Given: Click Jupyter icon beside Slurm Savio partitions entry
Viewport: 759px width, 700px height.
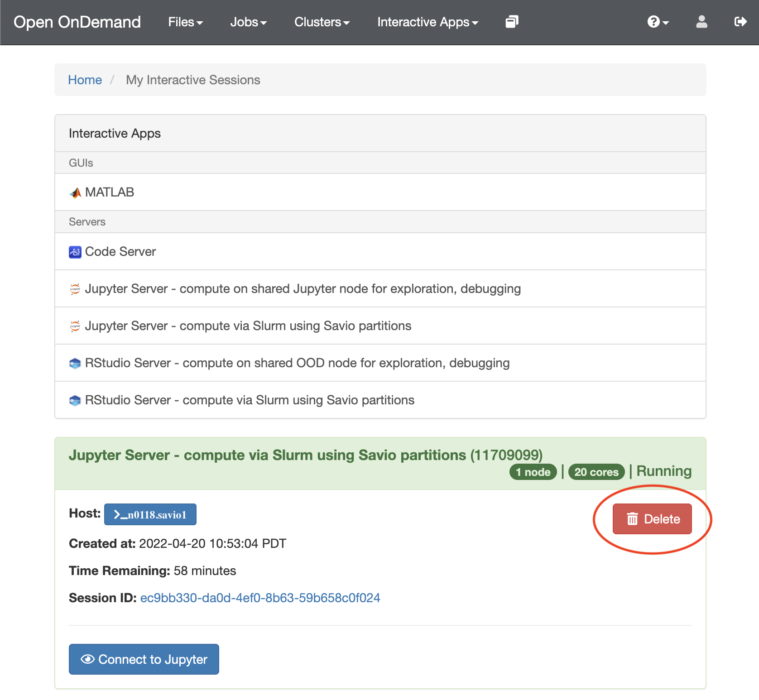Looking at the screenshot, I should pos(75,326).
